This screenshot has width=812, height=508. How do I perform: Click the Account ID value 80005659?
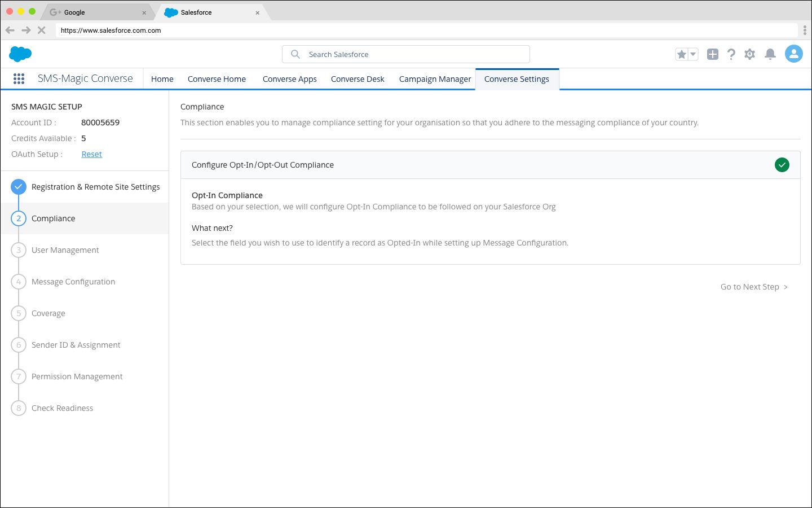[x=100, y=122]
